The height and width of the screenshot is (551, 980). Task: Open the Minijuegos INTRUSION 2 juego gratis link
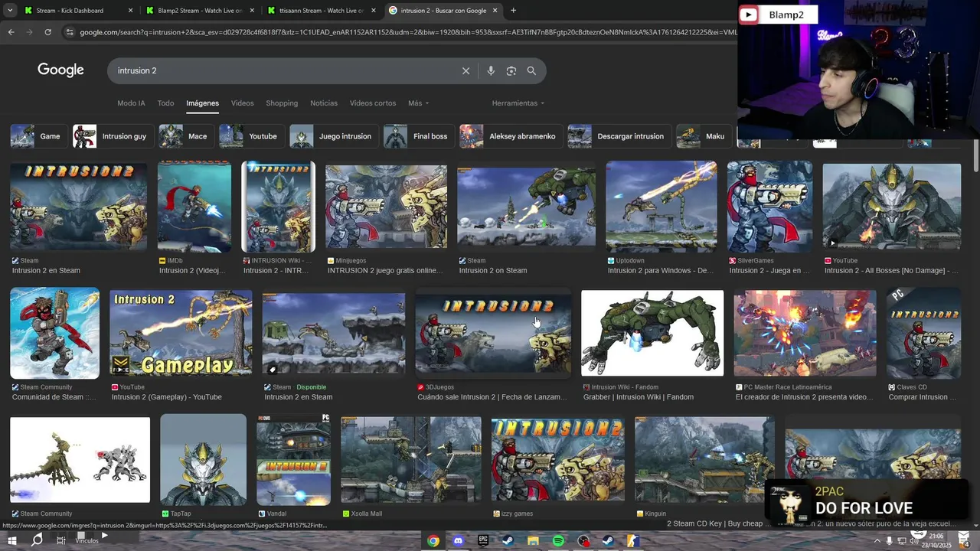click(x=385, y=270)
